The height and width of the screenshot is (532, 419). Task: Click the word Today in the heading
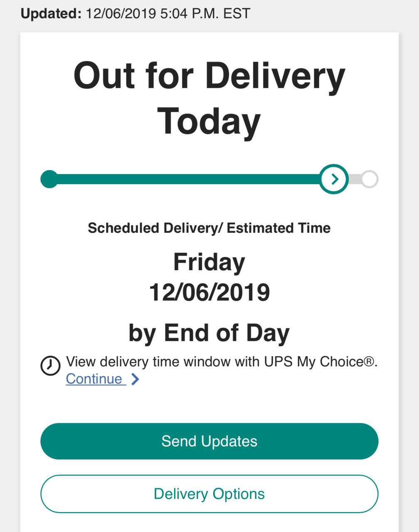pos(209,121)
